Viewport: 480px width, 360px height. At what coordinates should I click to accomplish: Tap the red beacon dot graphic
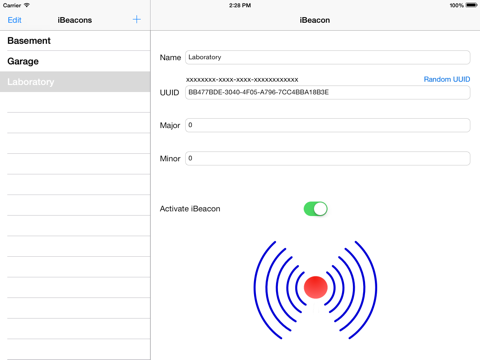tap(315, 287)
